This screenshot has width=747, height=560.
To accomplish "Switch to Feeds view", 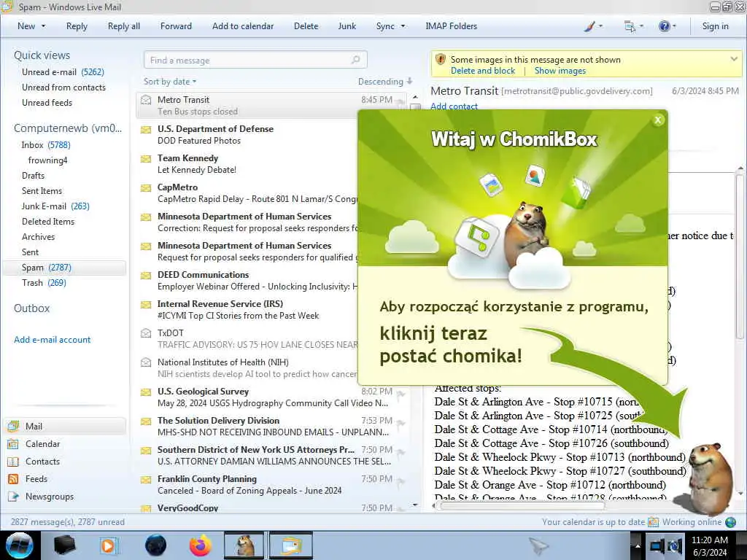I will (27, 479).
